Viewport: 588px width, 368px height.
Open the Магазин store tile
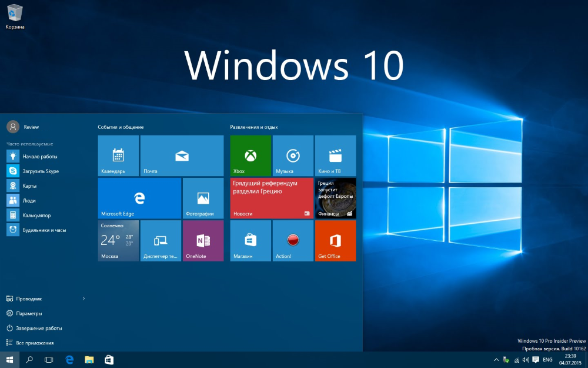tap(250, 240)
